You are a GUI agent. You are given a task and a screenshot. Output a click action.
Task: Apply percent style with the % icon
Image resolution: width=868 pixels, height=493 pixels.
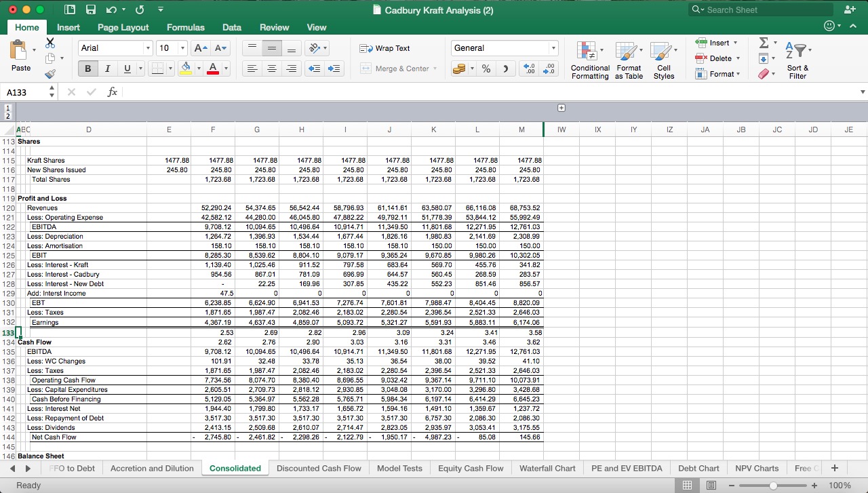pos(486,68)
